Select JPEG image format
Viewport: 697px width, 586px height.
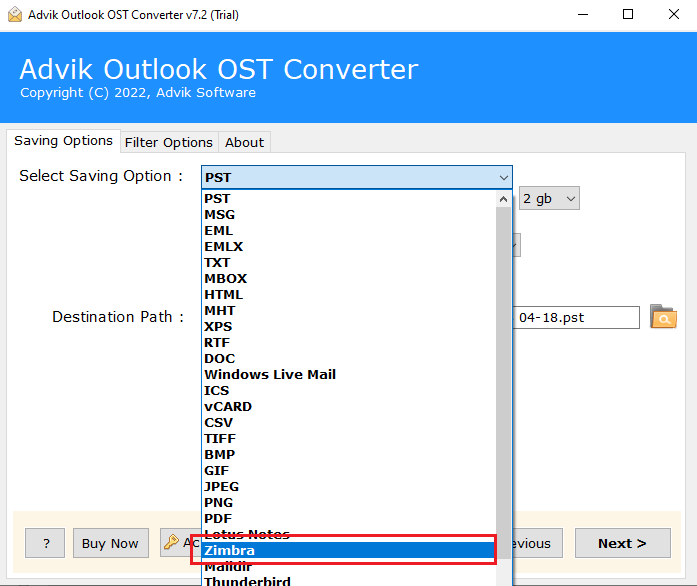[348, 486]
